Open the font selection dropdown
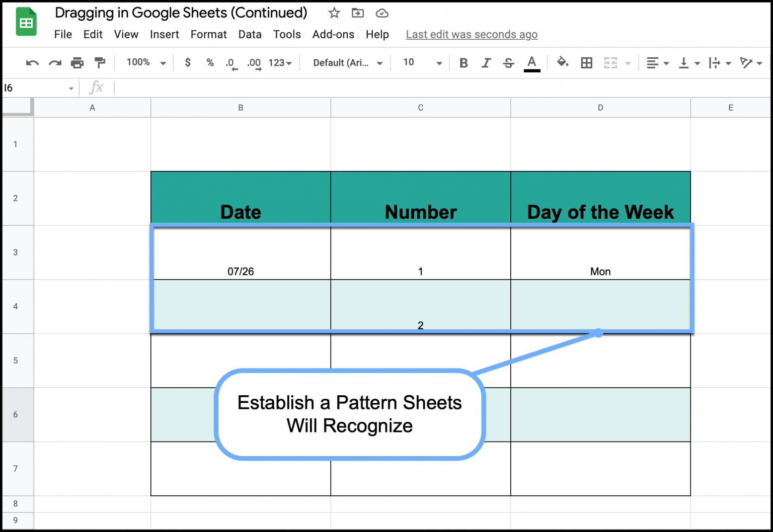The image size is (773, 532). pyautogui.click(x=346, y=62)
